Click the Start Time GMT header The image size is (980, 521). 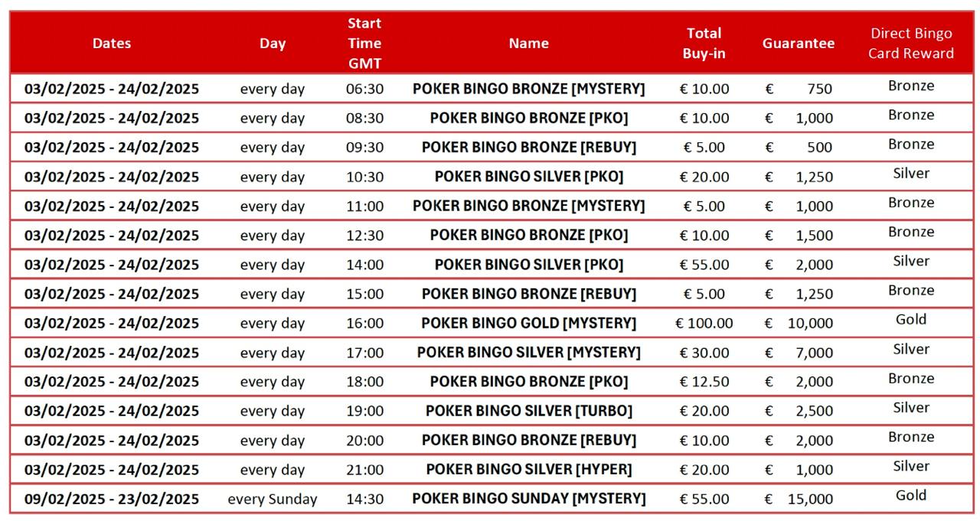pyautogui.click(x=364, y=44)
